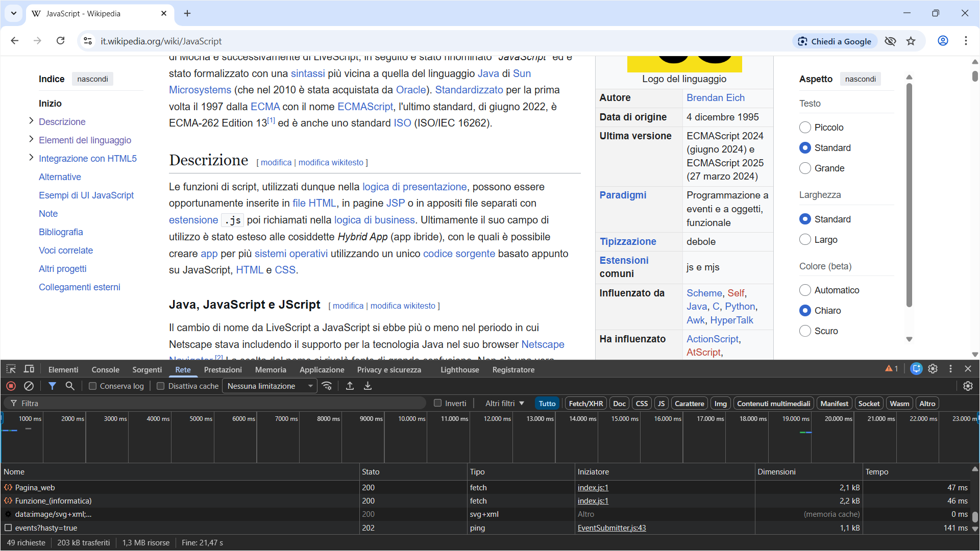Screen dimensions: 980x551
Task: Open the Brendan Eich link
Action: (x=715, y=97)
